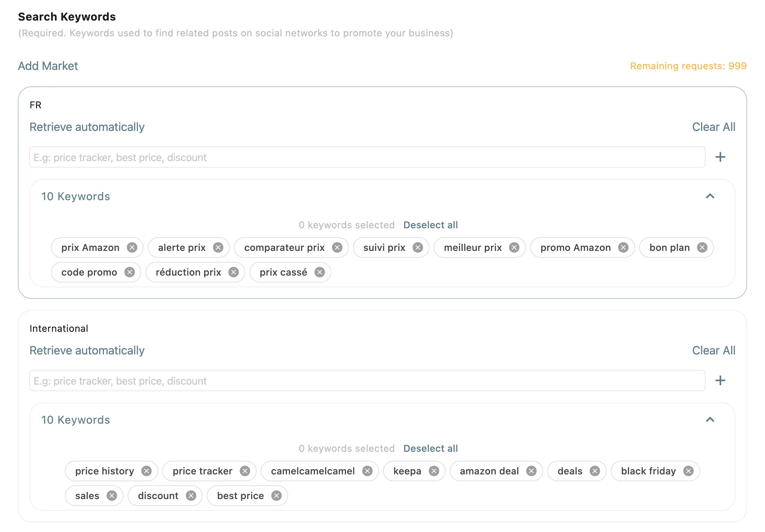Open Retrieve automatically for FR market

point(87,127)
